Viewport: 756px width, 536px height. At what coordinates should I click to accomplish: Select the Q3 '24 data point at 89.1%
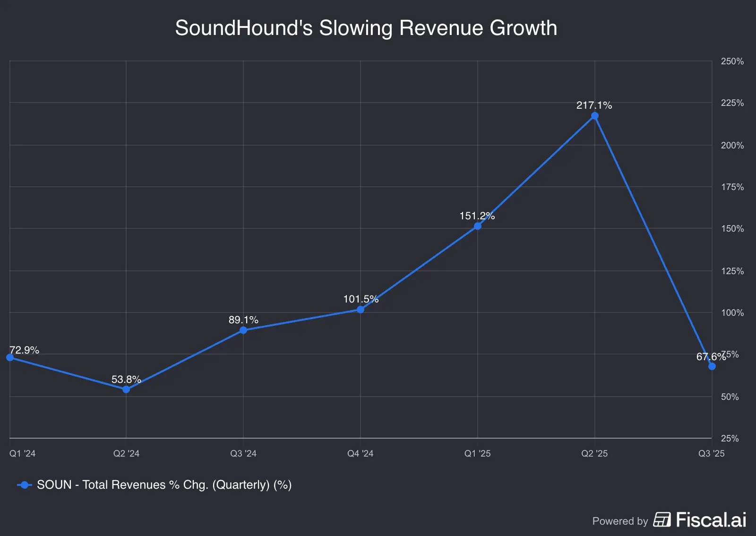(x=243, y=330)
